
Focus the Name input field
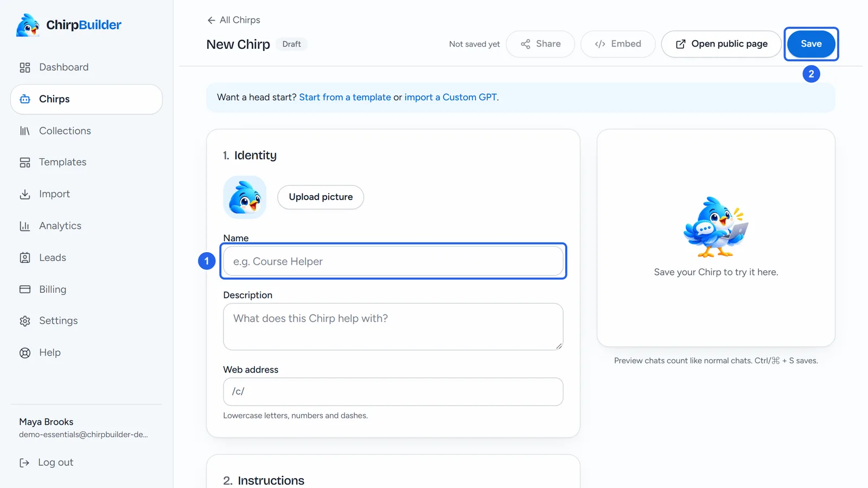tap(393, 261)
